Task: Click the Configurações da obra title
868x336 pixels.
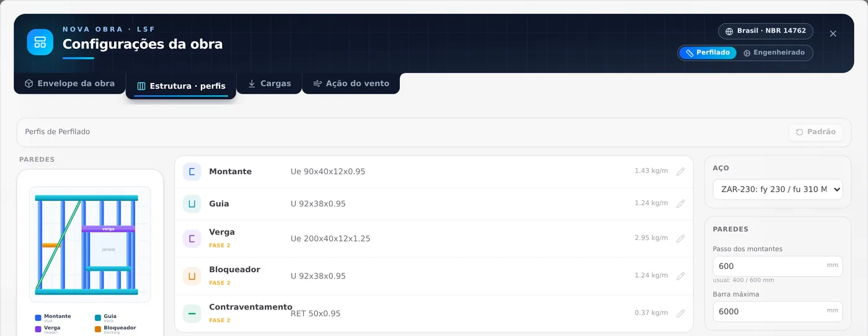Action: [x=143, y=44]
